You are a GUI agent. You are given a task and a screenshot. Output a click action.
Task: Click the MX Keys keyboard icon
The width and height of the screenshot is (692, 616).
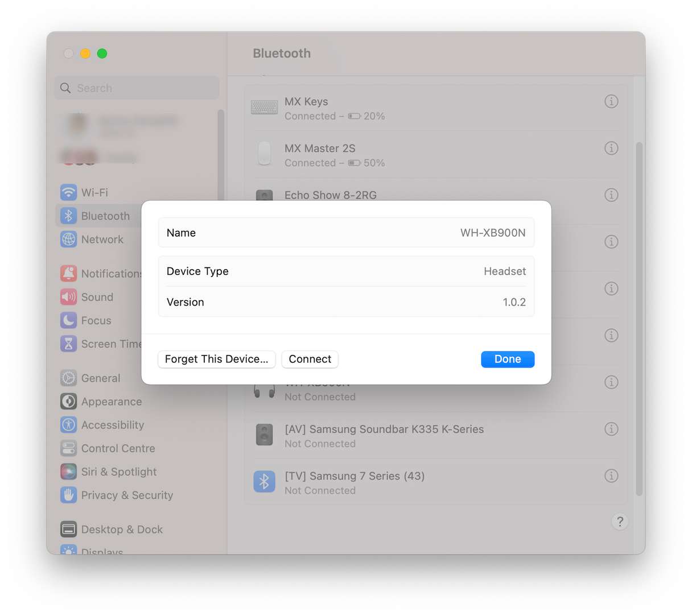click(x=264, y=107)
